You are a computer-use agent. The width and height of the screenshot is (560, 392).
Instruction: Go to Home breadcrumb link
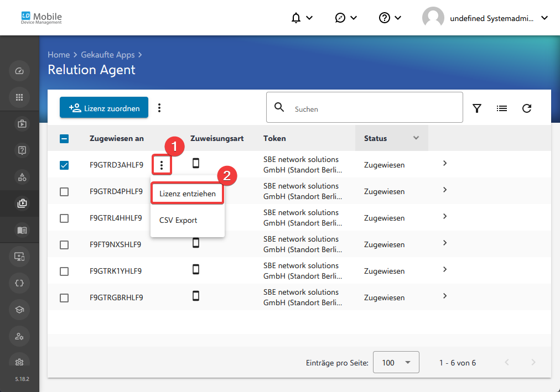pyautogui.click(x=59, y=55)
